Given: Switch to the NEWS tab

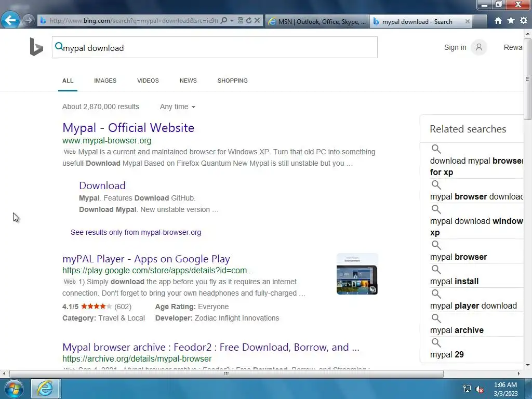Looking at the screenshot, I should tap(188, 81).
